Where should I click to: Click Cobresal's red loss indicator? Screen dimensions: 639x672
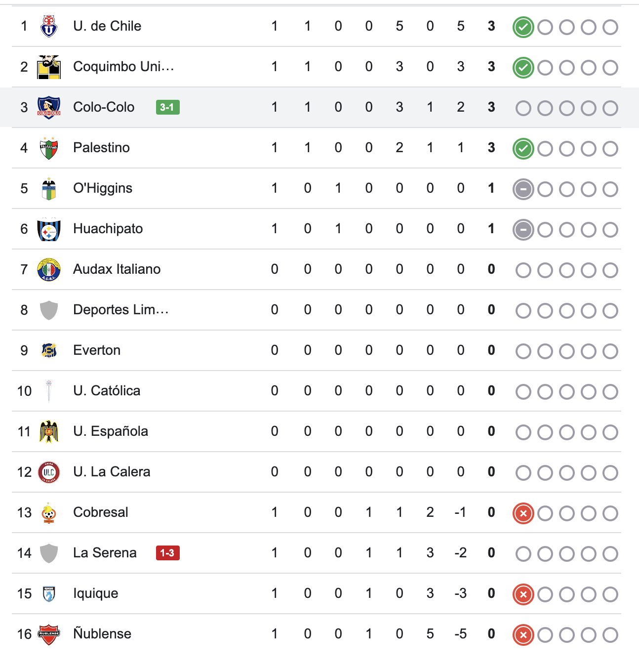523,513
